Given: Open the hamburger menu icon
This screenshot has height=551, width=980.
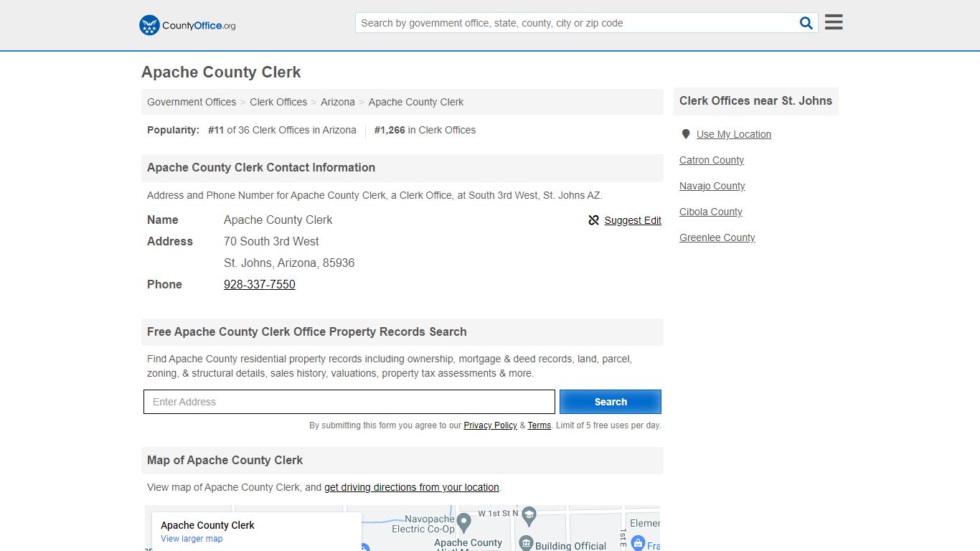Looking at the screenshot, I should (834, 22).
